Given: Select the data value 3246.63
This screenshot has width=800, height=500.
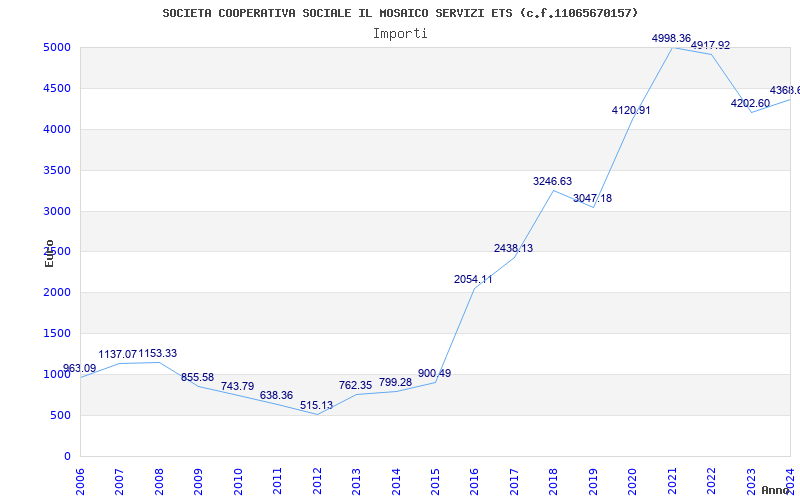Looking at the screenshot, I should coord(553,181).
